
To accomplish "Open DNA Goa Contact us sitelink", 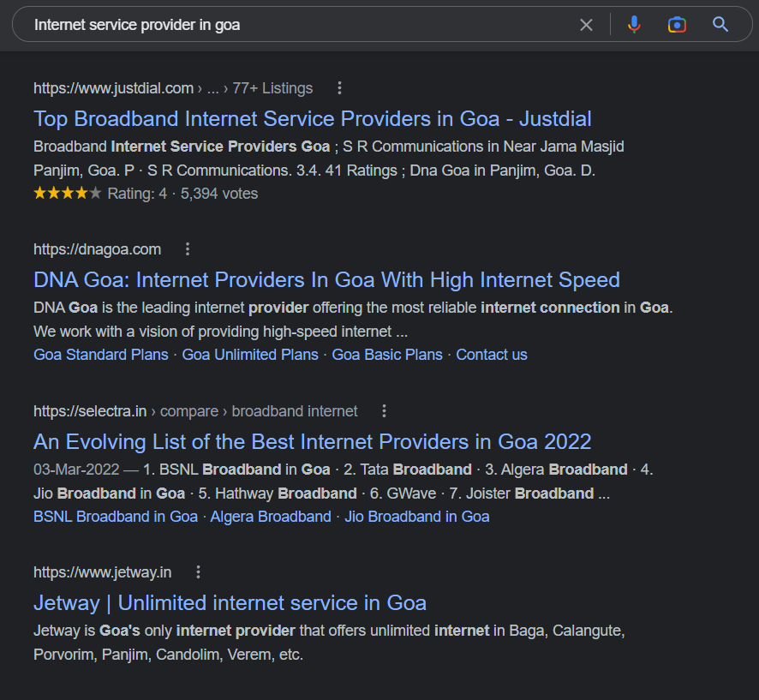I will click(x=492, y=355).
